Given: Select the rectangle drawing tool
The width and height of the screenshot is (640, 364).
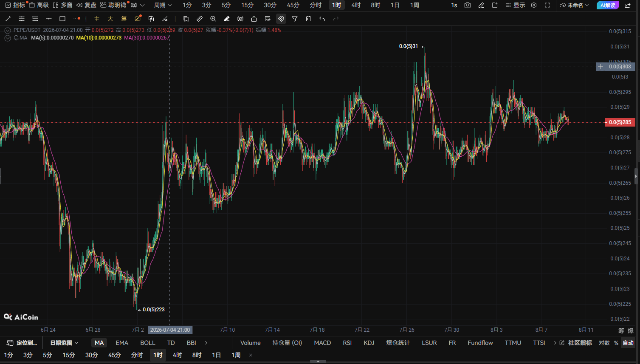Looking at the screenshot, I should (x=62, y=19).
